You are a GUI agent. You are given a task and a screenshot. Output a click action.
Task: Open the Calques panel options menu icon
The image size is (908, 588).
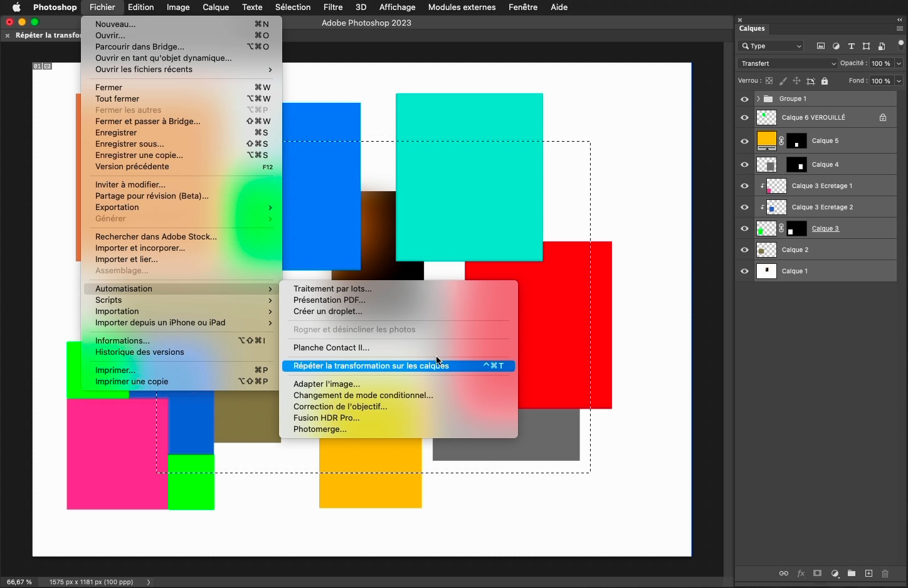900,29
